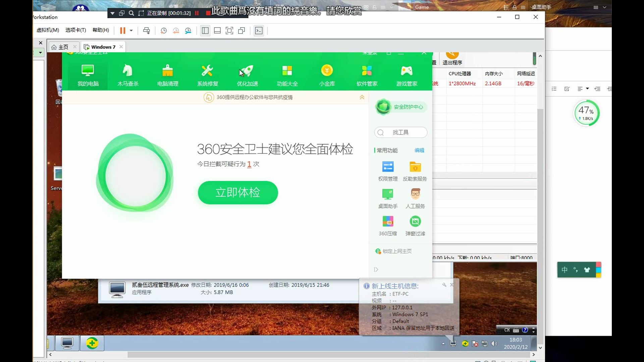Viewport: 644px width, 362px height.
Task: Click 立即体检 scan button
Action: [x=238, y=192]
